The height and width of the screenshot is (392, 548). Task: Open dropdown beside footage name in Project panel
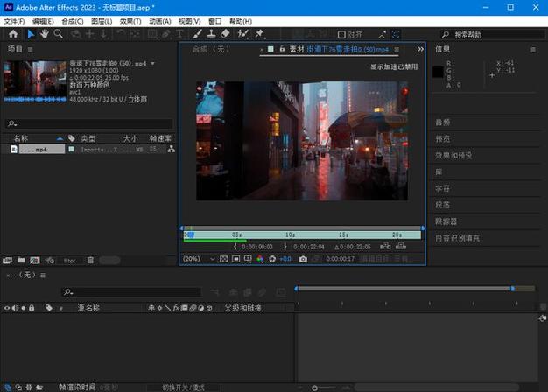point(152,64)
